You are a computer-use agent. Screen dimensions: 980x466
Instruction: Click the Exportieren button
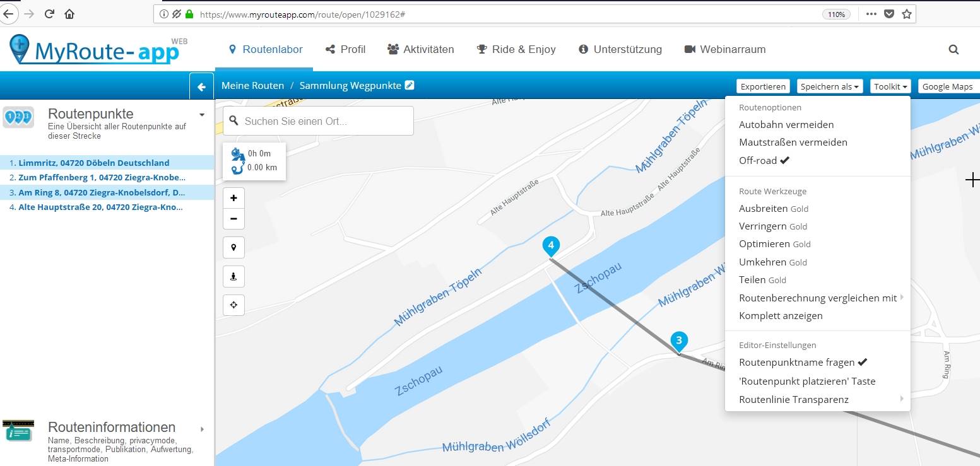coord(763,86)
